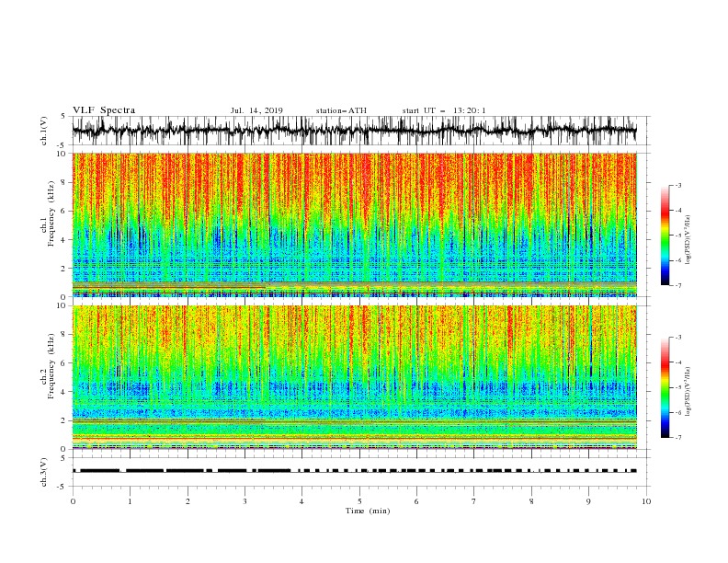Screen dimensions: 728x563
Task: Click the "-3" tick on upper color bar
Action: [x=678, y=185]
